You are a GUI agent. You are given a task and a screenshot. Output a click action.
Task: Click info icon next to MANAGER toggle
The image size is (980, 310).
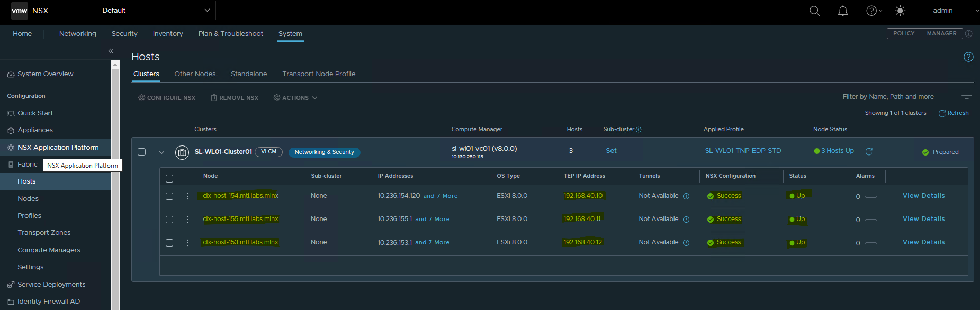point(969,33)
